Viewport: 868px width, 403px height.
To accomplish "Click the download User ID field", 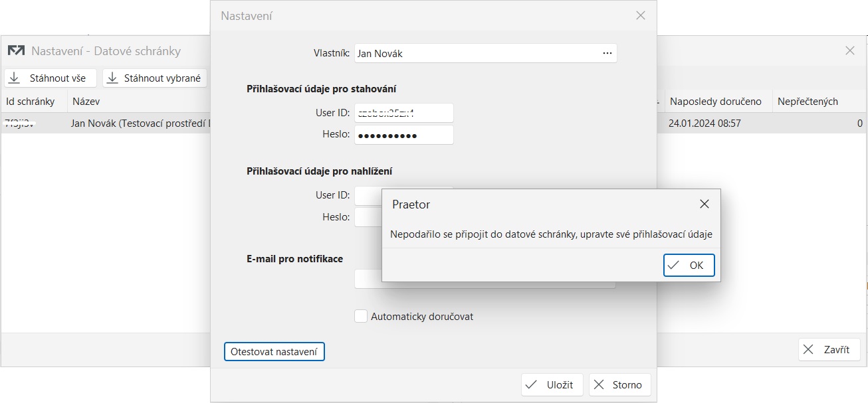I will point(403,113).
